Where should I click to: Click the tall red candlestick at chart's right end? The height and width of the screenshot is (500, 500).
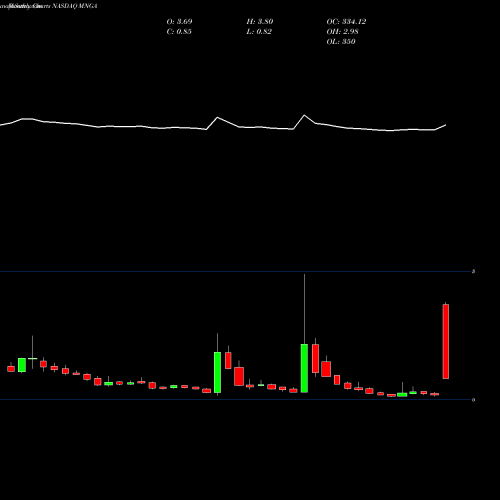(446, 341)
